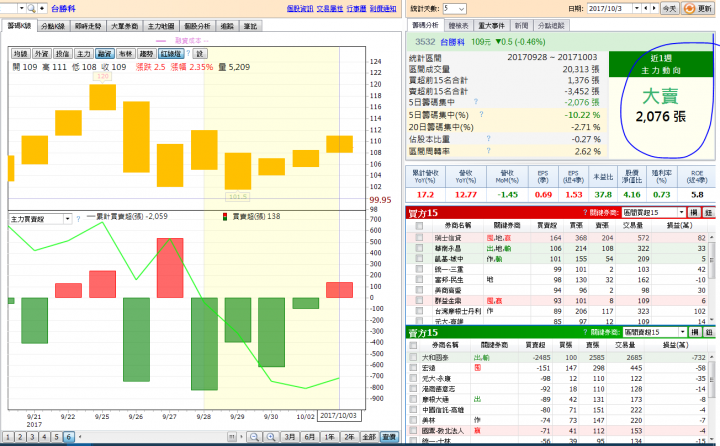Open the 日期 calendar dropdown arrow

[x=636, y=8]
